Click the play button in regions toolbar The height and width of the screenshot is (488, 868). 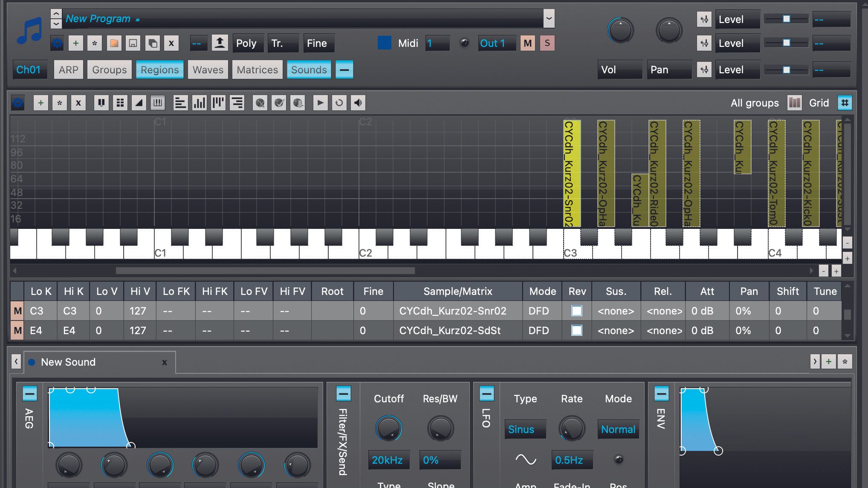pos(320,103)
